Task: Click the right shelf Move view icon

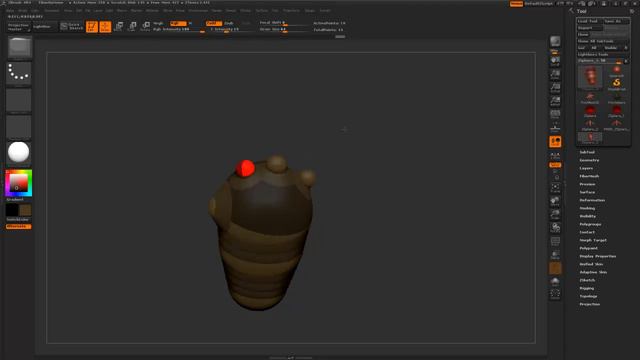Action: pos(555,201)
